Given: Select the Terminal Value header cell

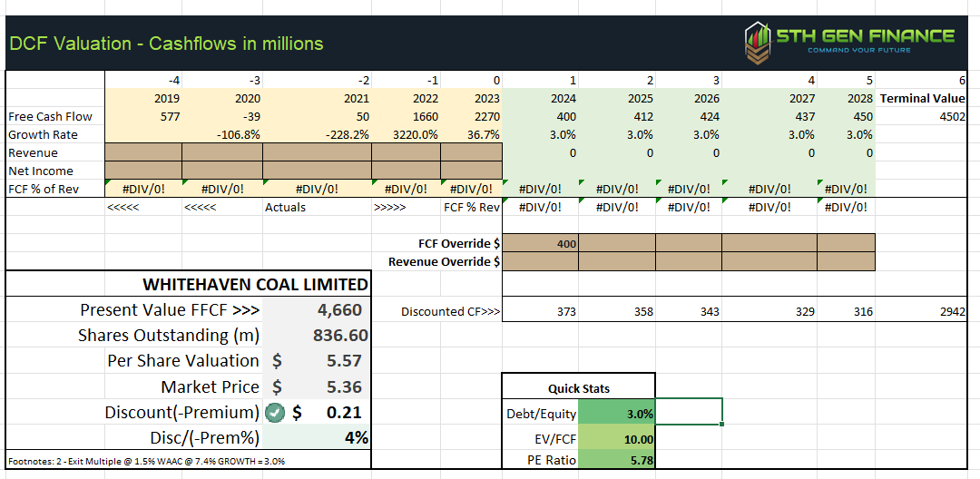Looking at the screenshot, I should [922, 98].
